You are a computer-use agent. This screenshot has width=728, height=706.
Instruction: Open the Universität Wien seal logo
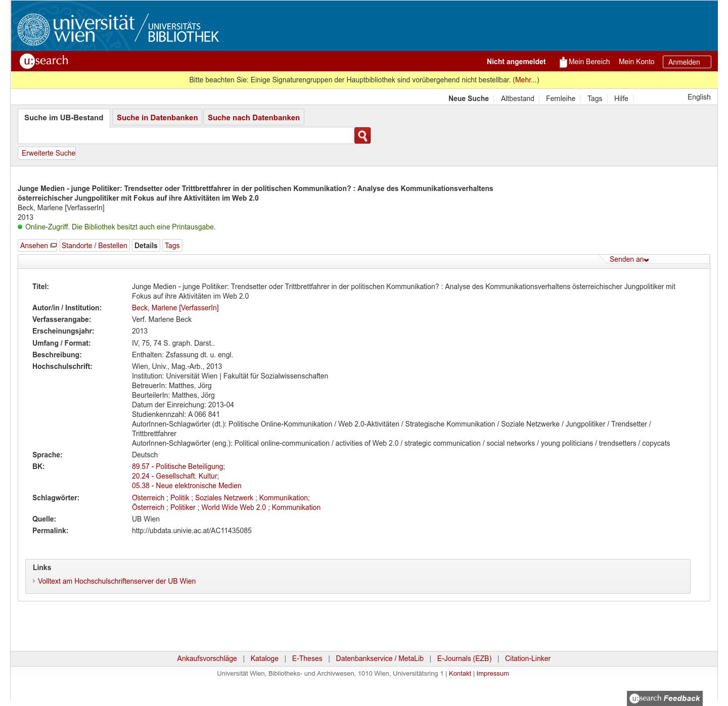(x=34, y=29)
